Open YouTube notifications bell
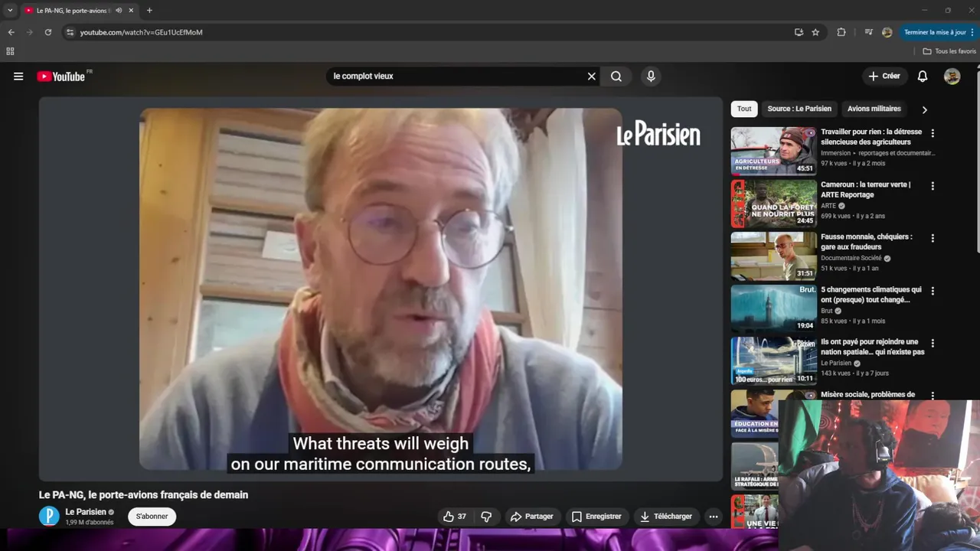 923,77
